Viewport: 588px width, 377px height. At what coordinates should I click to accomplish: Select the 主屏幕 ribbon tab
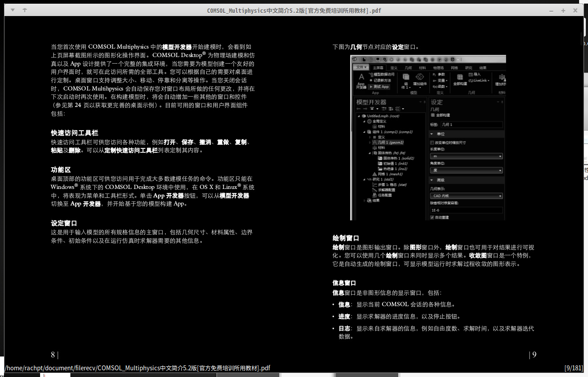click(378, 68)
